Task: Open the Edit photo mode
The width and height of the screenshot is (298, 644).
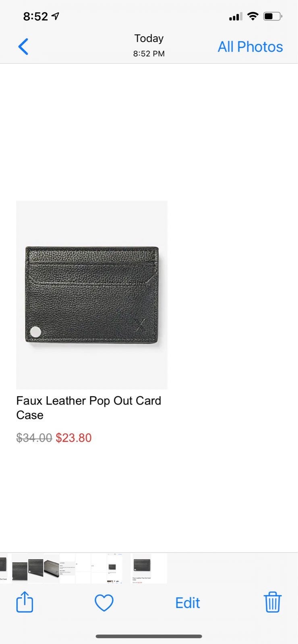Action: pos(188,603)
